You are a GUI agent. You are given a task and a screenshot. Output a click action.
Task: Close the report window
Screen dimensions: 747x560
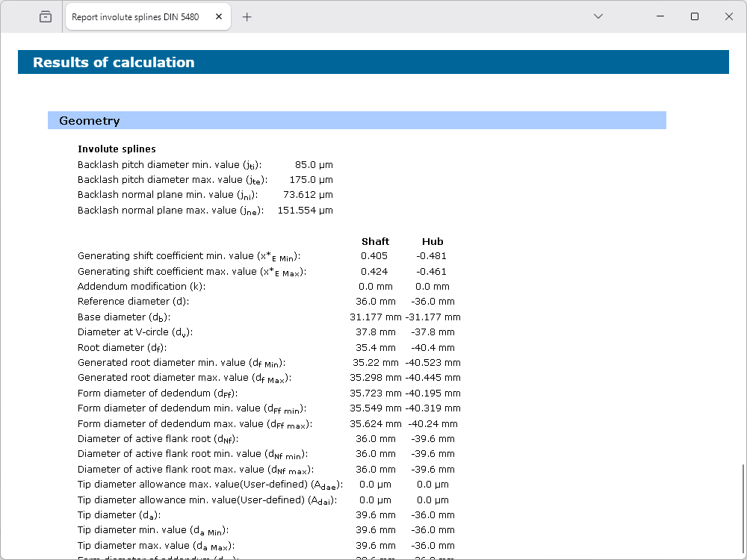pyautogui.click(x=729, y=16)
